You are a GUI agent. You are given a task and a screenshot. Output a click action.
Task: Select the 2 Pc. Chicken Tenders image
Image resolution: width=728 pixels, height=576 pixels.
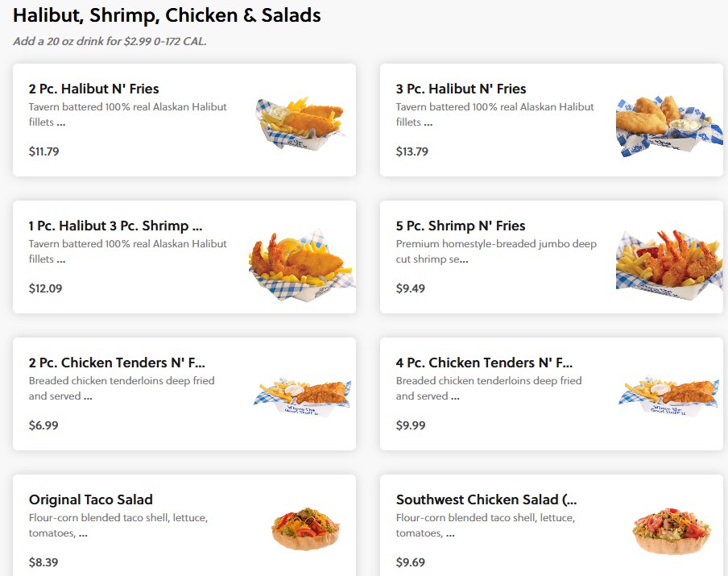click(303, 394)
